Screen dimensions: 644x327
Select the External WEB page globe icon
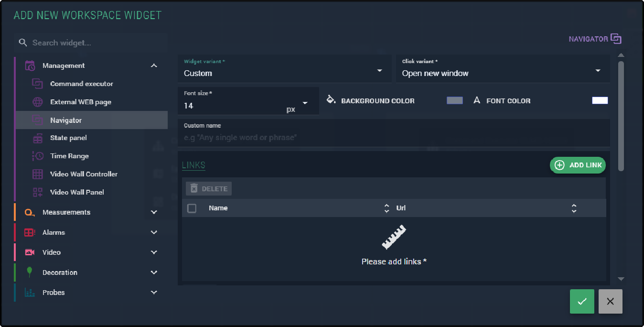click(37, 102)
